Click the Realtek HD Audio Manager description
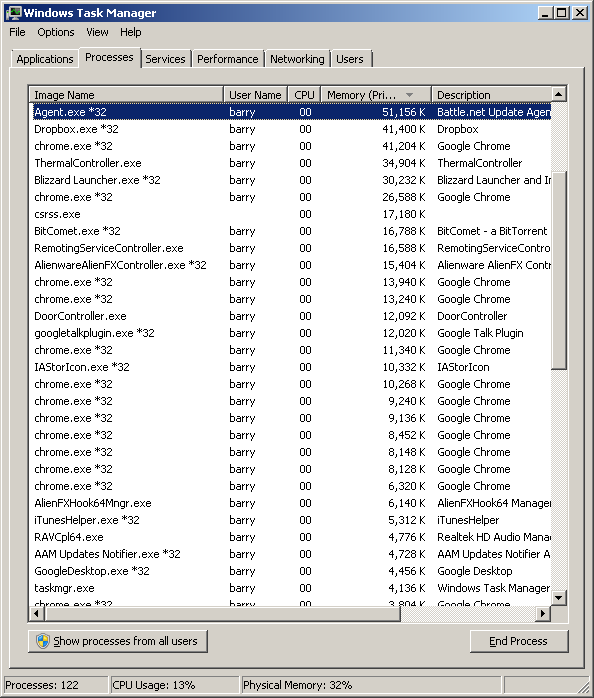The height and width of the screenshot is (698, 594). 494,537
